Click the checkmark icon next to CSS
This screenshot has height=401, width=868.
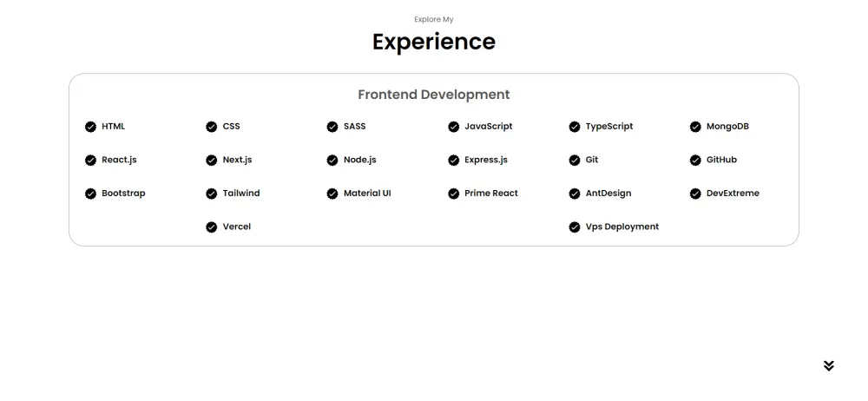pos(211,127)
